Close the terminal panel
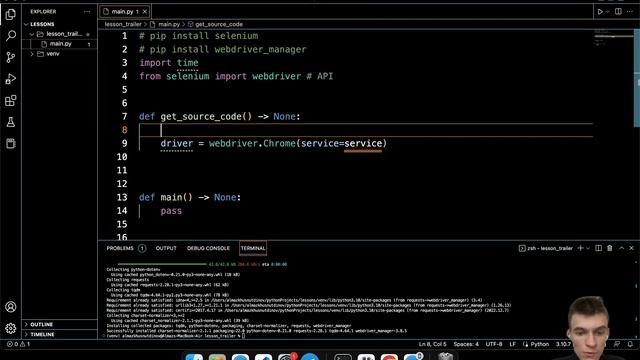Screen dimensions: 640x360 click(631, 248)
